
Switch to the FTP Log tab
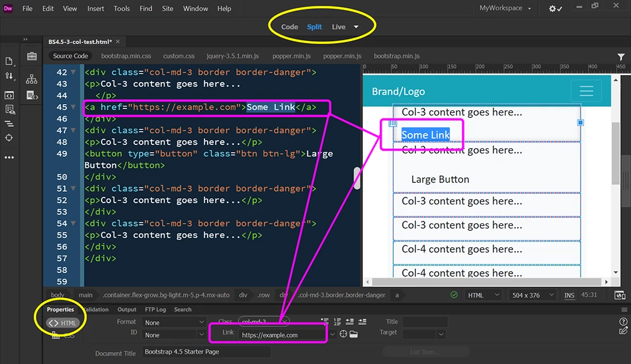[x=155, y=310]
